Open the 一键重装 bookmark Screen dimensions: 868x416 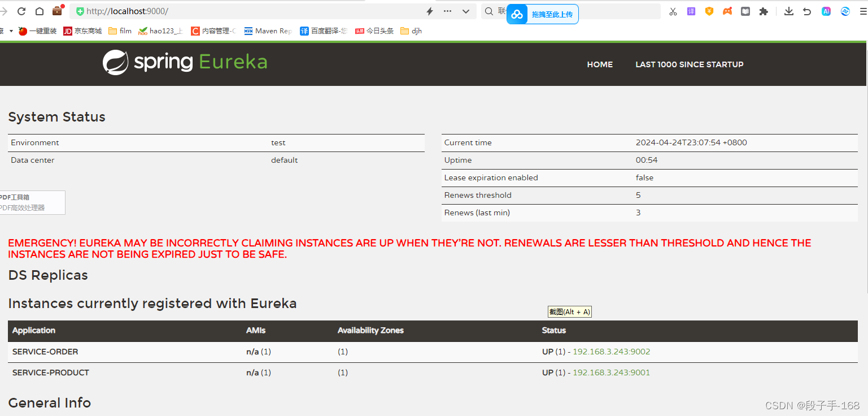37,31
